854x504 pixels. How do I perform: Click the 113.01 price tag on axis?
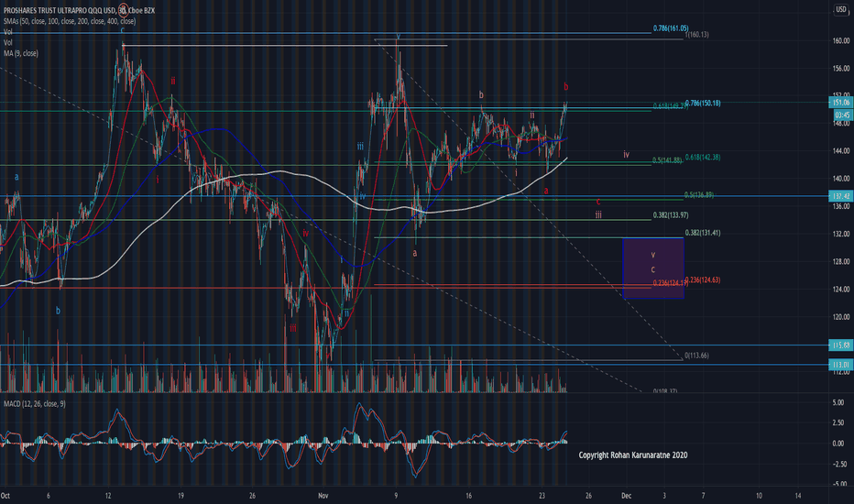(840, 365)
